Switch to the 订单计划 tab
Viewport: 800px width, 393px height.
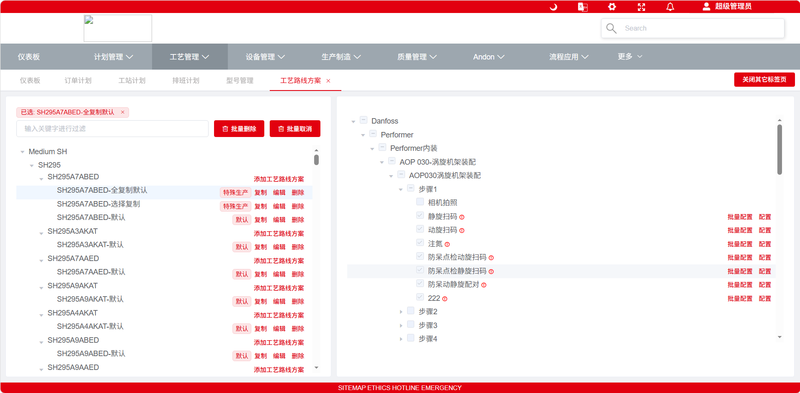click(x=78, y=81)
